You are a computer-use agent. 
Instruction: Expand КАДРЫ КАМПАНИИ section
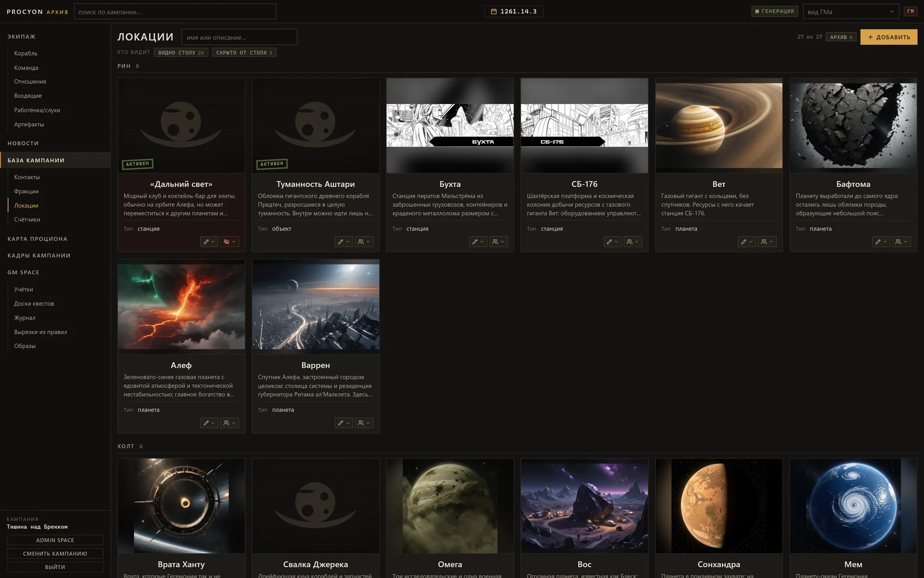(x=39, y=256)
